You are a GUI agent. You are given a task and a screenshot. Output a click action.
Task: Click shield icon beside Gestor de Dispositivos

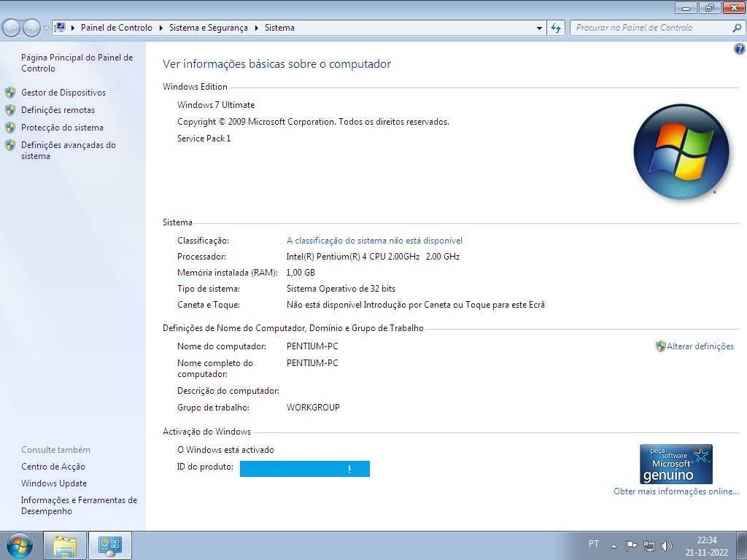[10, 93]
